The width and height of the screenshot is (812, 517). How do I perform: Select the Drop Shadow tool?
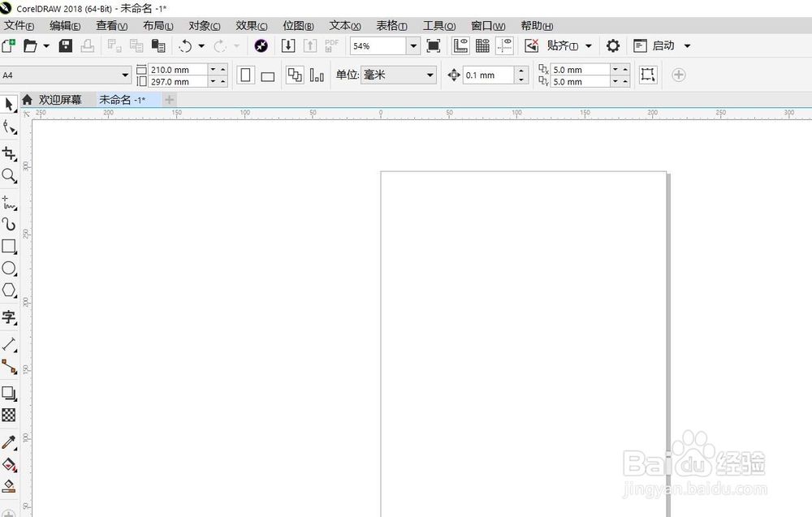point(9,393)
